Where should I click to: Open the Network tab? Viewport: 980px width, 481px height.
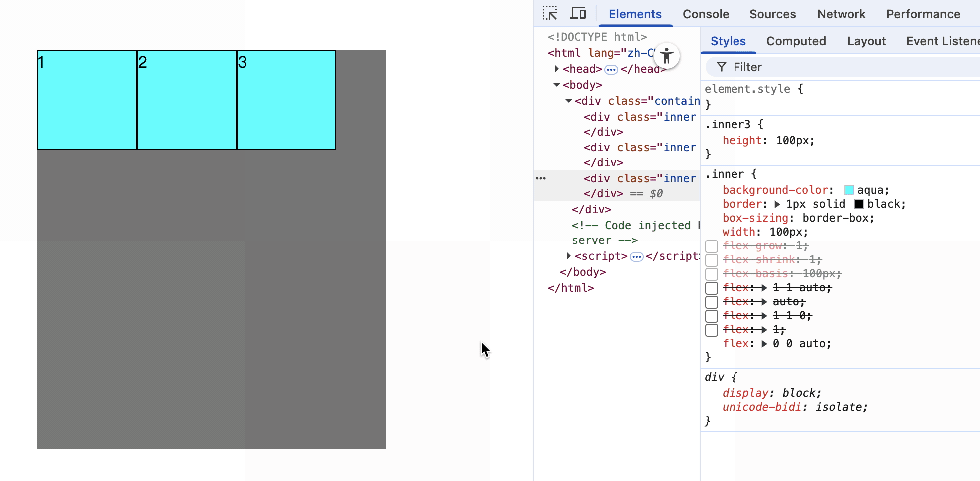[x=841, y=14]
